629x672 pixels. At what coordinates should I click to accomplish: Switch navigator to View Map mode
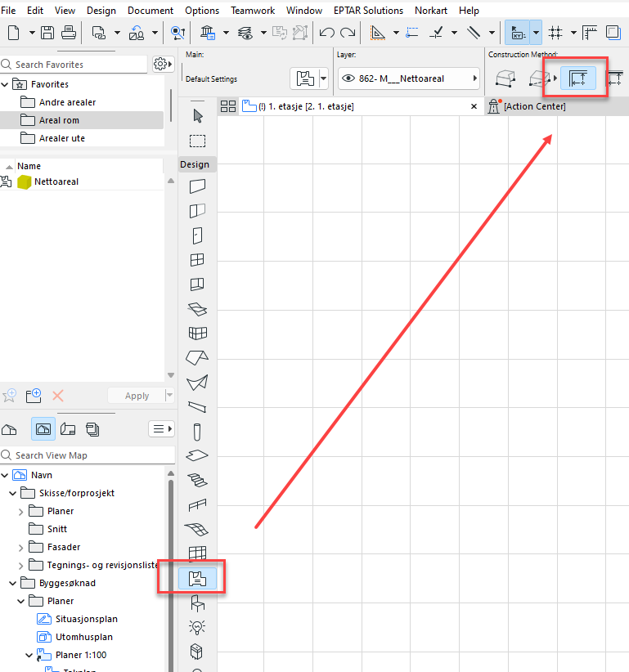point(43,428)
